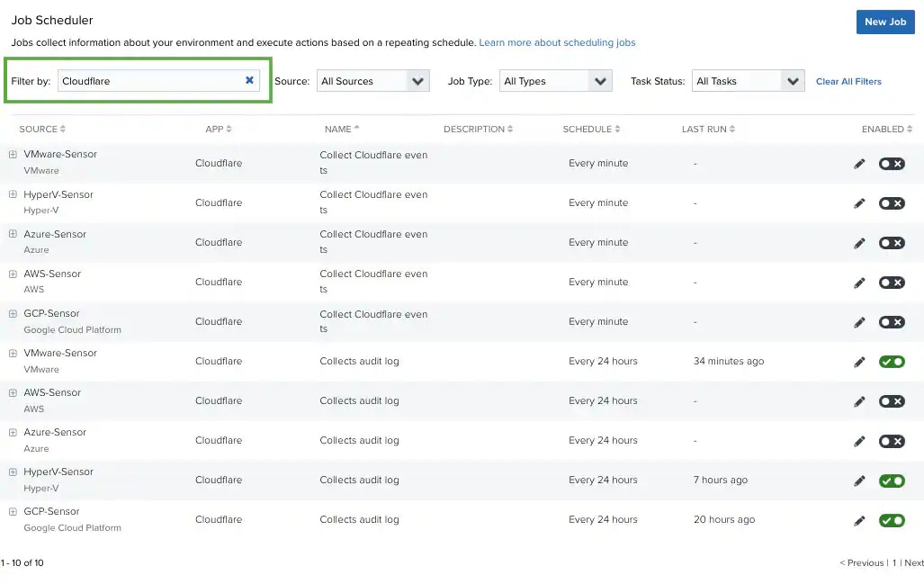Turn off GCP-Sensor job run 20 hours ago
924x584 pixels.
891,520
